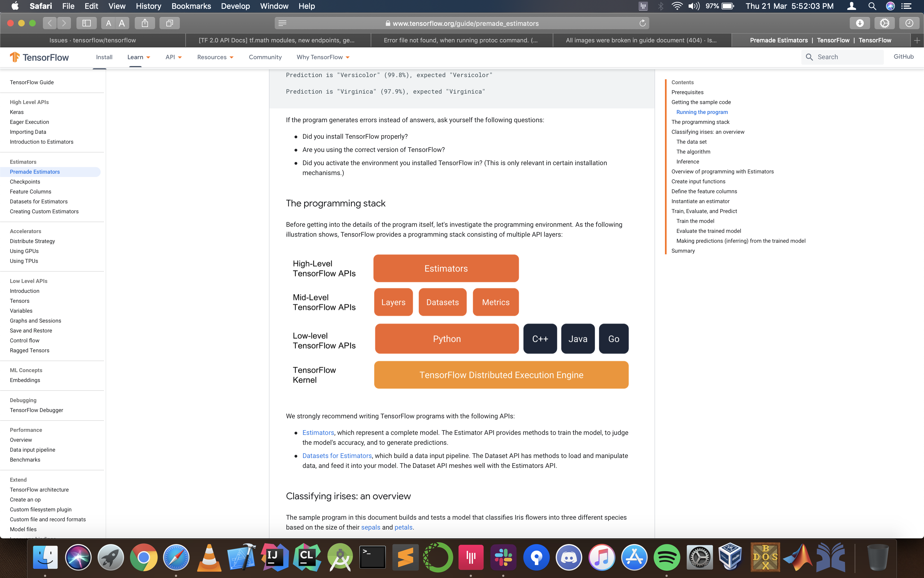Toggle the Safari sidebar button
The image size is (924, 578).
(86, 23)
